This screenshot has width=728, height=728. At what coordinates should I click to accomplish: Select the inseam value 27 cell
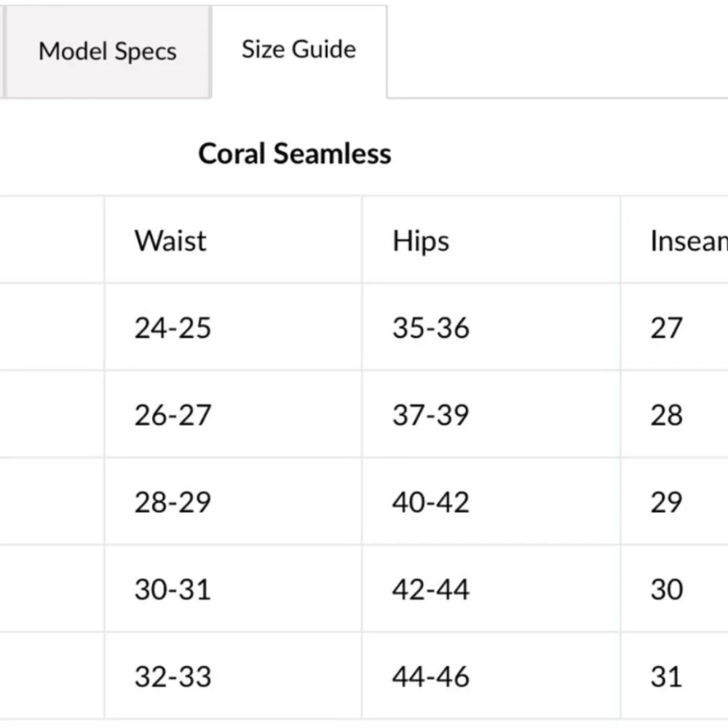click(x=666, y=328)
